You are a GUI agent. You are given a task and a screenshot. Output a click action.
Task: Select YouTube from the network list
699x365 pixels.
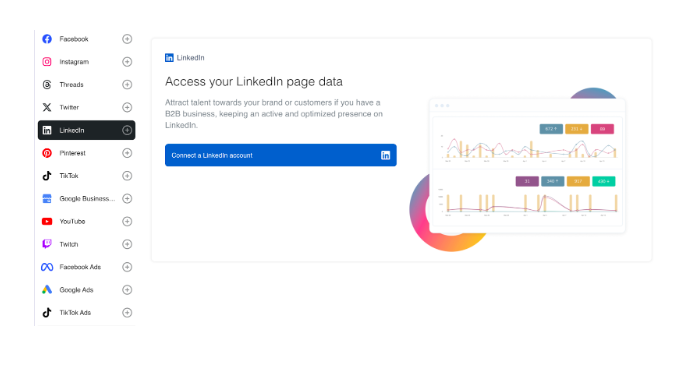point(86,221)
